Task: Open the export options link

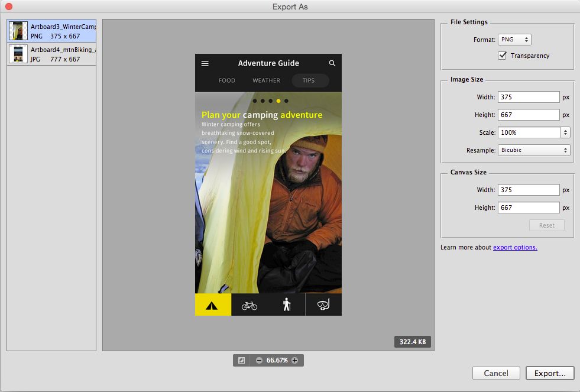Action: (x=514, y=247)
